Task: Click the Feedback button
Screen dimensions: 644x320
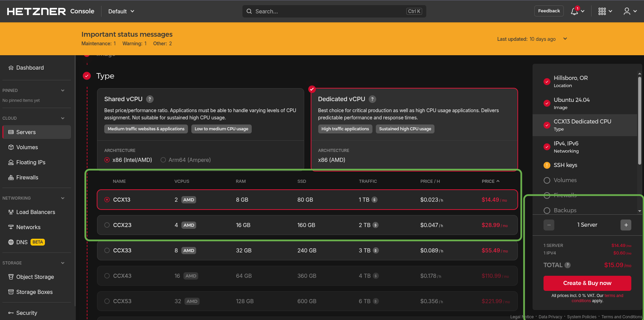Action: click(x=549, y=11)
